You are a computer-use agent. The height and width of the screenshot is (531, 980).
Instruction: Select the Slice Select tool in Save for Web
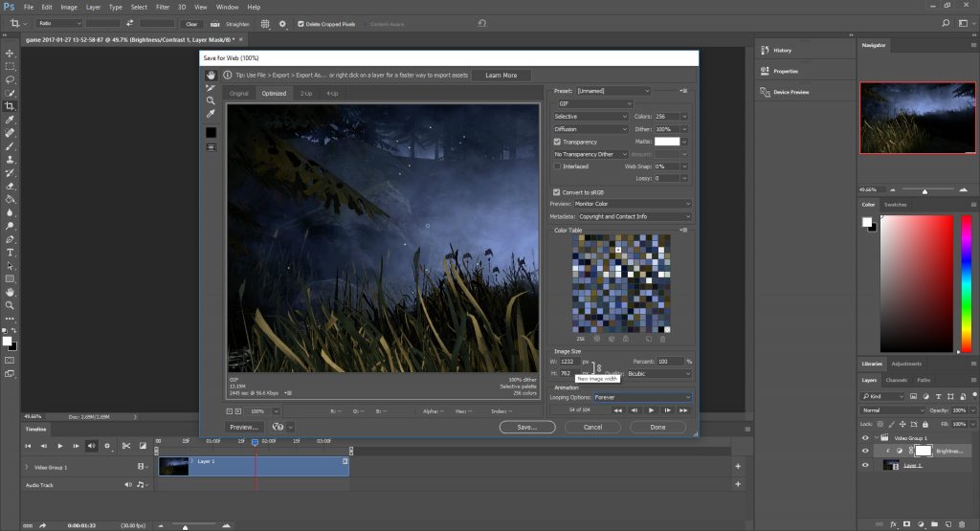click(211, 88)
